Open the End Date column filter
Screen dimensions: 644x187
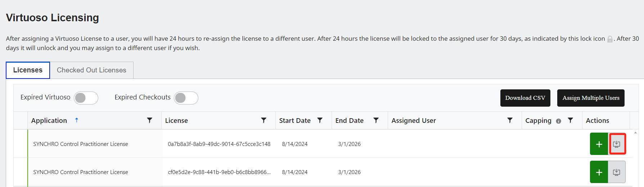(376, 120)
